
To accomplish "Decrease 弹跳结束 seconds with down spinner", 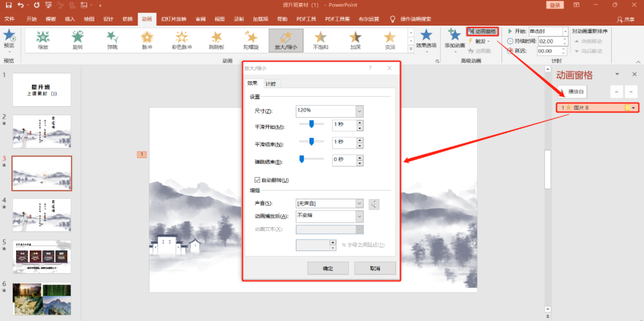I will [360, 163].
